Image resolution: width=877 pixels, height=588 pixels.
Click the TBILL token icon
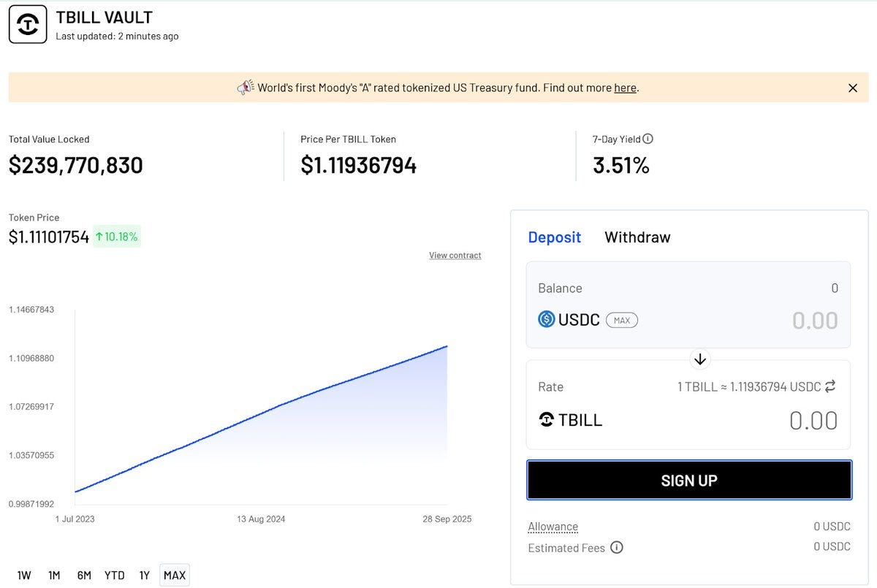pyautogui.click(x=546, y=420)
